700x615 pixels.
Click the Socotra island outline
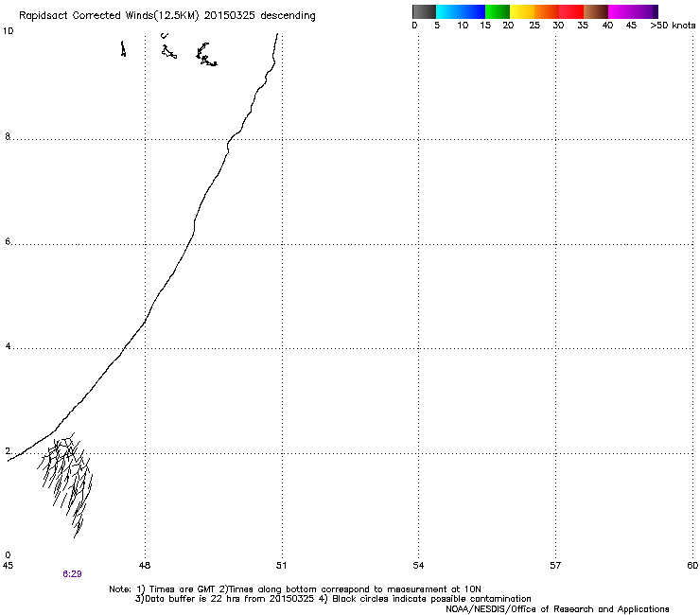(x=206, y=55)
